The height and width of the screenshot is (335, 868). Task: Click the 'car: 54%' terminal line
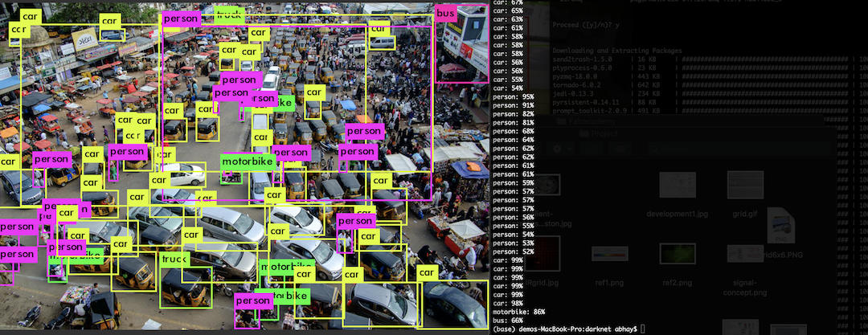[508, 88]
